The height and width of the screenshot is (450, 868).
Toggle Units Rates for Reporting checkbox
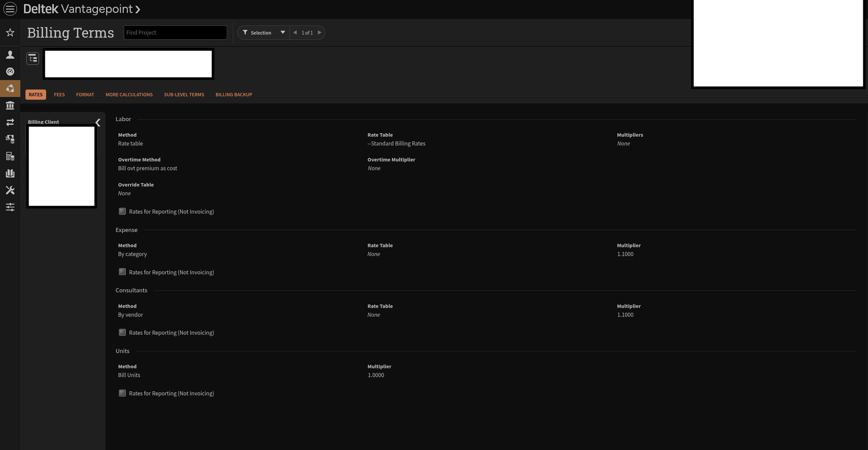122,393
